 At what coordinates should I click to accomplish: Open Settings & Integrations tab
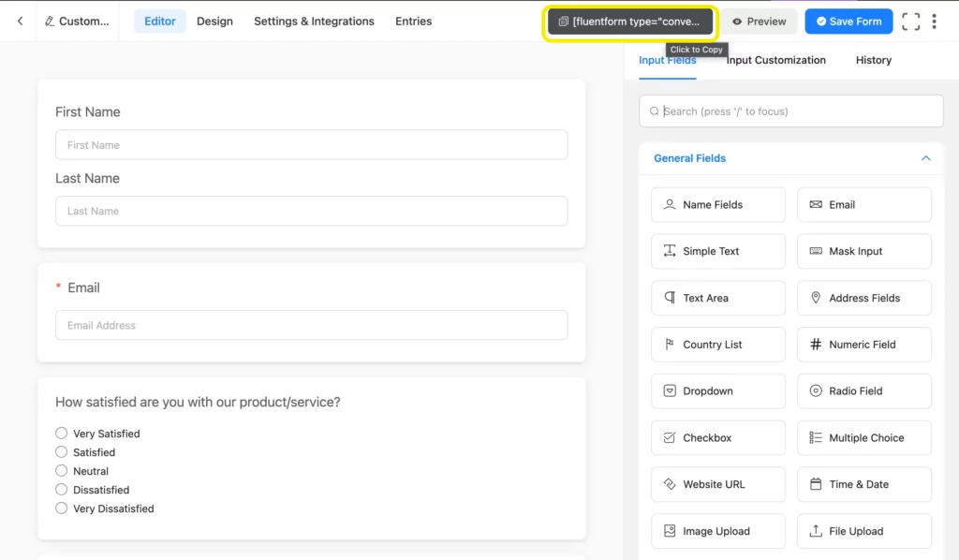314,22
